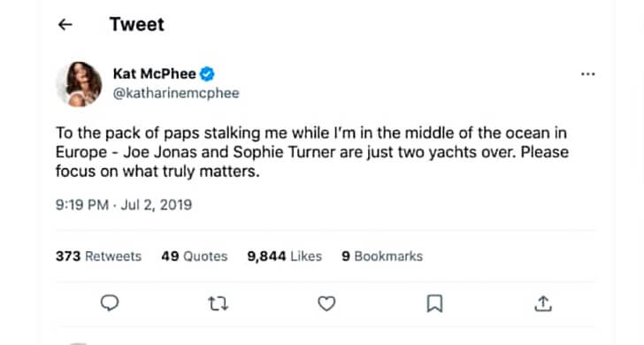Retweet using the arrows icon

218,303
